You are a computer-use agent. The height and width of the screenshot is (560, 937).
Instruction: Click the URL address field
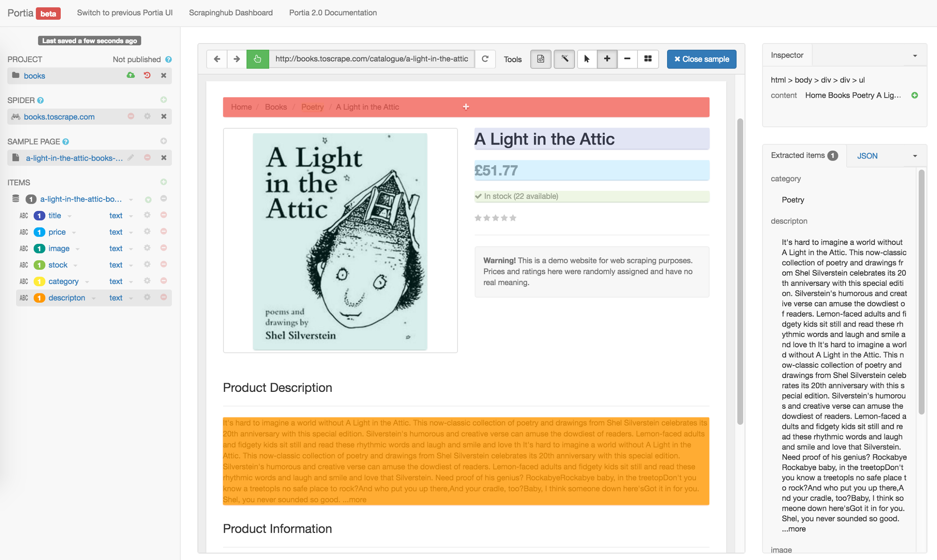tap(371, 59)
